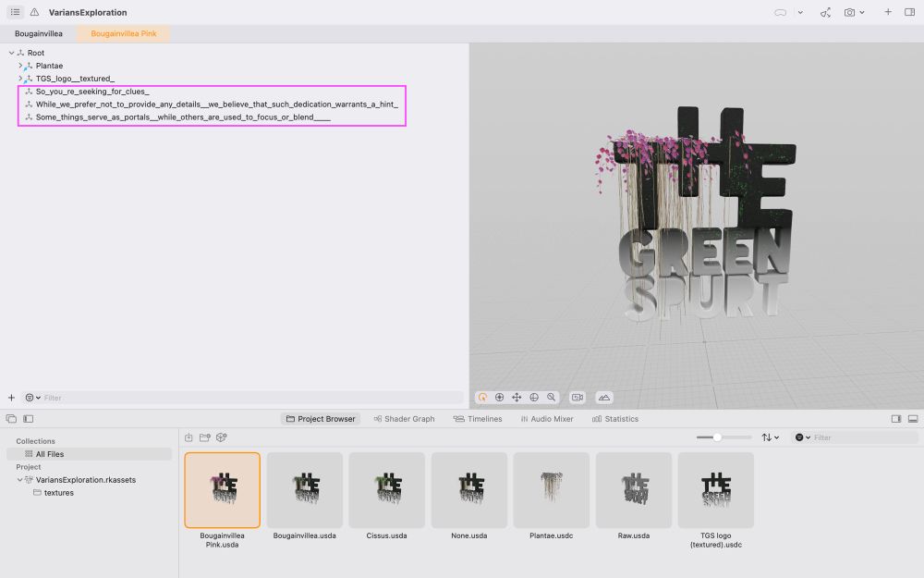Click the overlapping windows icon in bottom panel
Viewport: 924px width, 578px height.
click(11, 419)
